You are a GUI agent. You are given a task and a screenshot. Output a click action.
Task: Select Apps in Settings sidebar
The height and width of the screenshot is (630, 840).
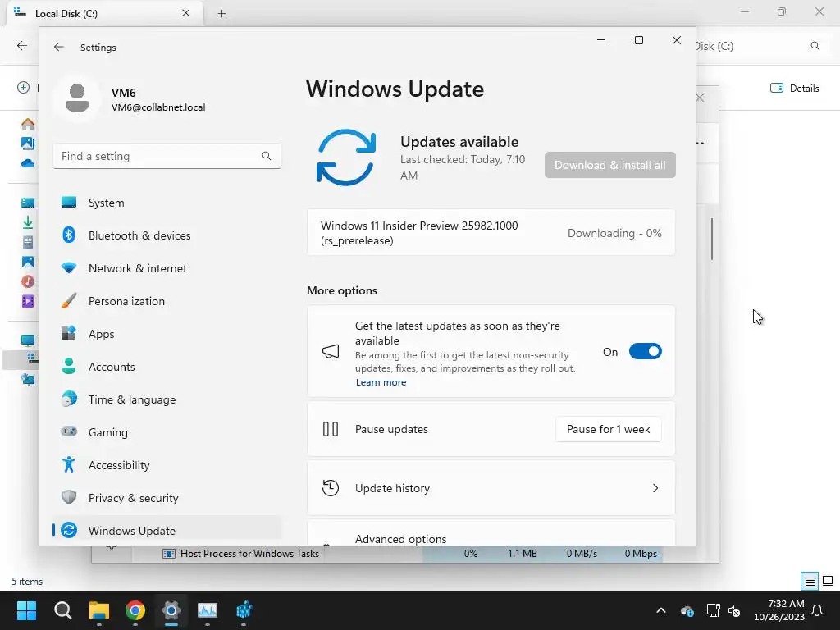(x=167, y=334)
